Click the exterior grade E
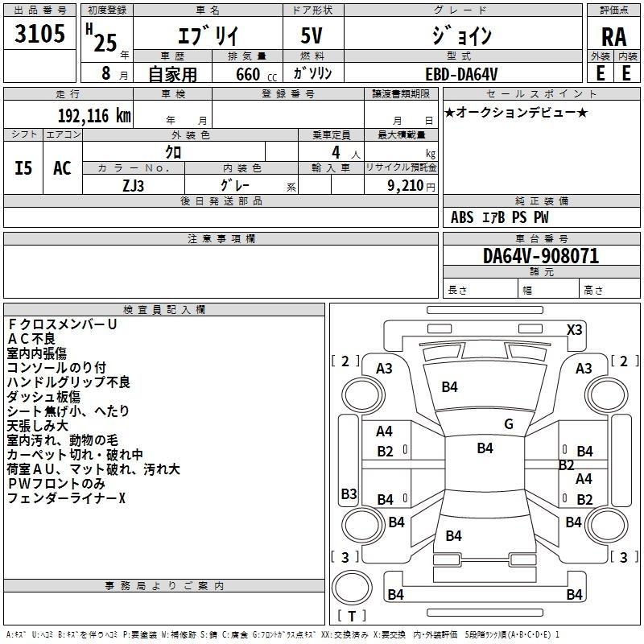The image size is (644, 644). point(601,73)
